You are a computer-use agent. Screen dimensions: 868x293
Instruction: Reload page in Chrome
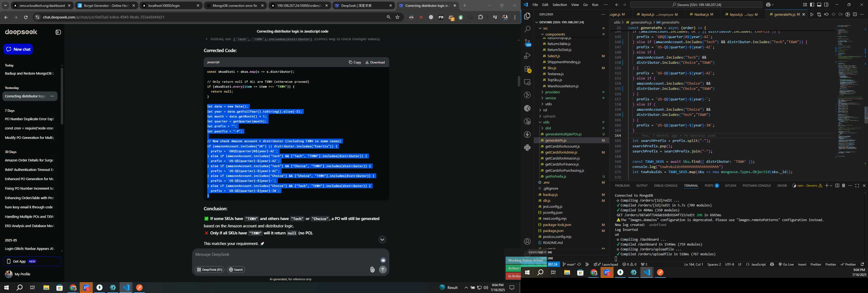pyautogui.click(x=25, y=17)
